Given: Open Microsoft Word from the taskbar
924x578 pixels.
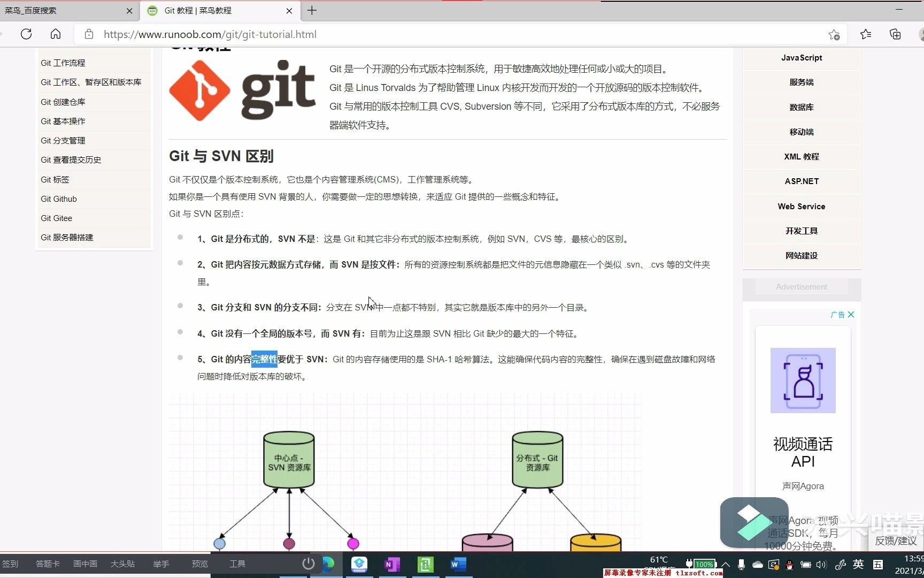Looking at the screenshot, I should pyautogui.click(x=458, y=565).
